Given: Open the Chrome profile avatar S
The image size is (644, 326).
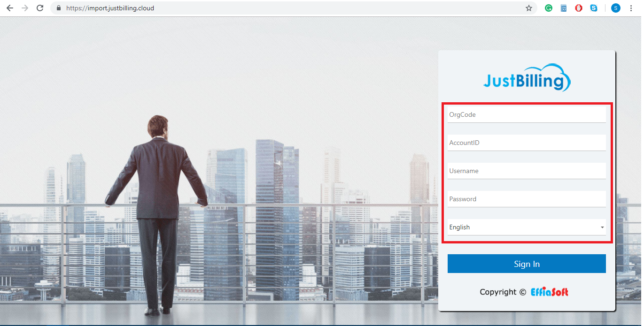Looking at the screenshot, I should pos(616,8).
